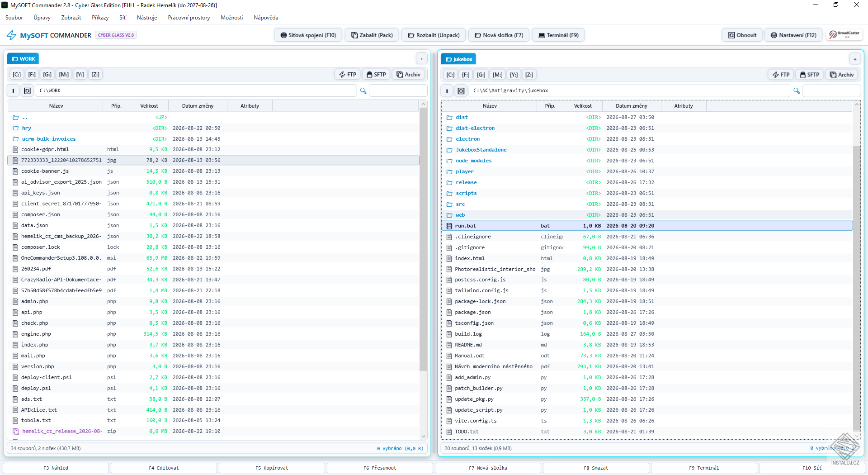Click root folder icon beside C:\WORK path
This screenshot has width=868, height=475.
(27, 91)
